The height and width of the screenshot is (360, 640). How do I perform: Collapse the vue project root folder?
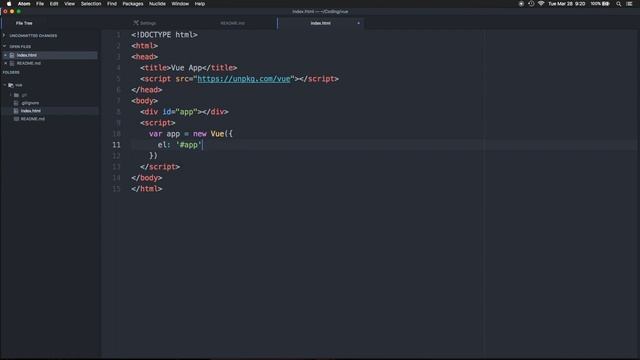pyautogui.click(x=5, y=85)
